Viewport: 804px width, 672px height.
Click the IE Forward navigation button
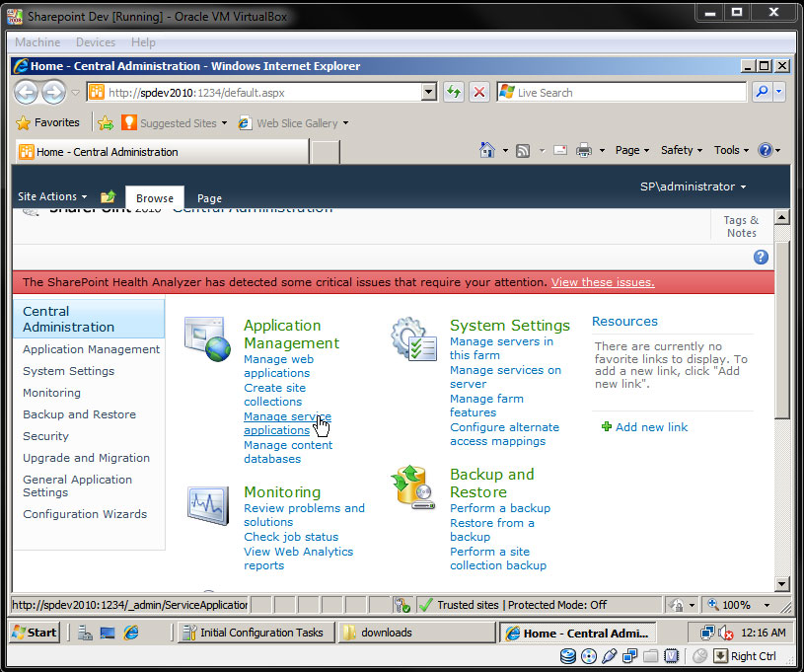(x=54, y=93)
